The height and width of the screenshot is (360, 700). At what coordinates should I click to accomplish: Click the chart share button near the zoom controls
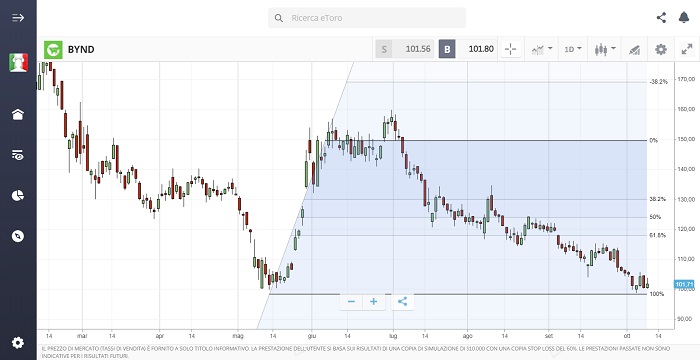click(x=402, y=301)
